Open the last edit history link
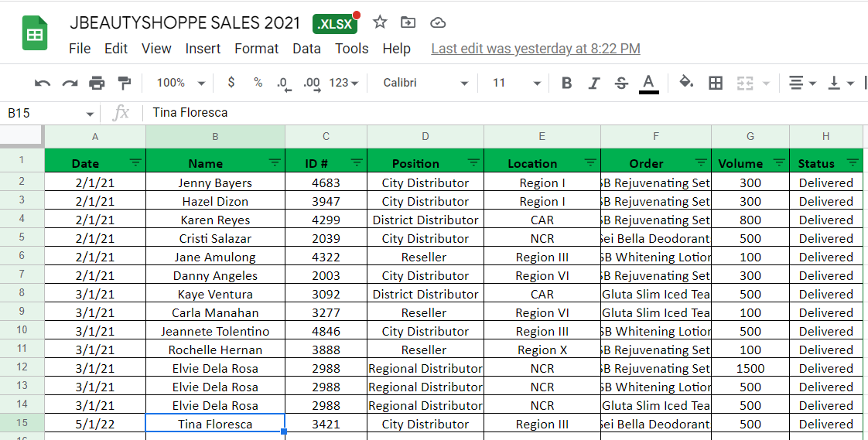The height and width of the screenshot is (440, 868). click(x=535, y=49)
